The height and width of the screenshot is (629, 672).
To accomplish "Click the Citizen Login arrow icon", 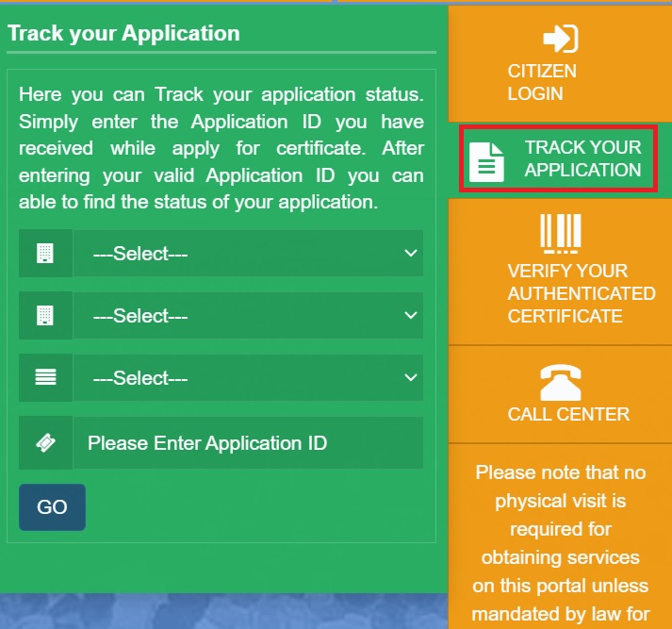I will [561, 39].
